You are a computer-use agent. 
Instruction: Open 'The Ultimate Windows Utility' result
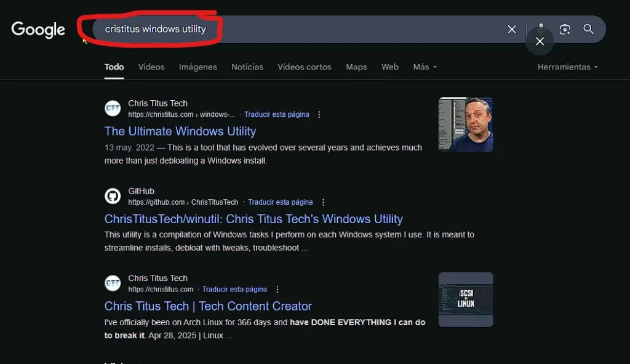tap(180, 132)
